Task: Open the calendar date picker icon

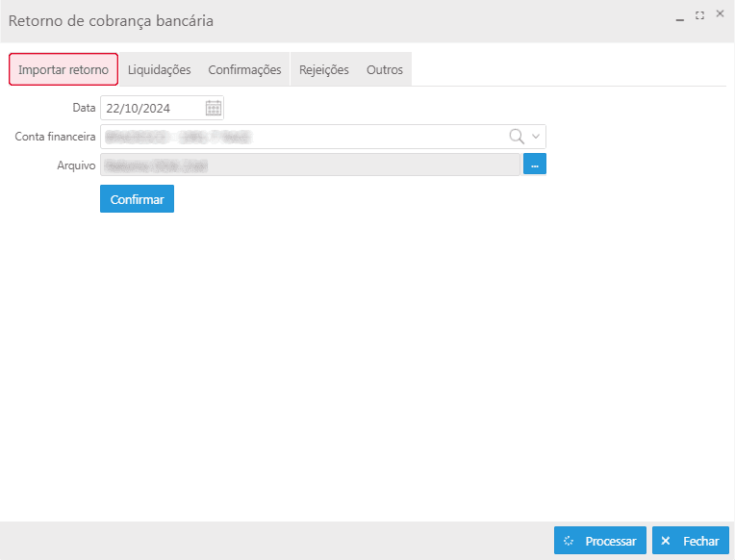Action: (214, 108)
